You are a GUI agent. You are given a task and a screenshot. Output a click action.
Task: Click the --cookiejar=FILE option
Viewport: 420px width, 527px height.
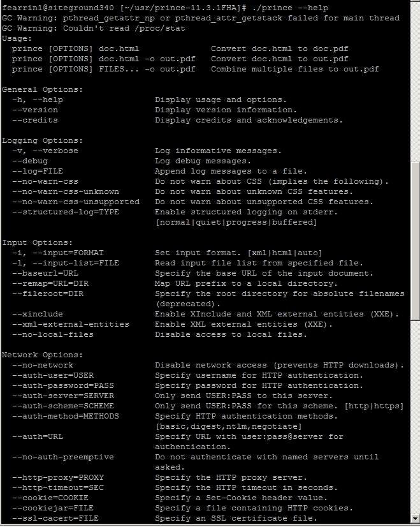pyautogui.click(x=53, y=508)
